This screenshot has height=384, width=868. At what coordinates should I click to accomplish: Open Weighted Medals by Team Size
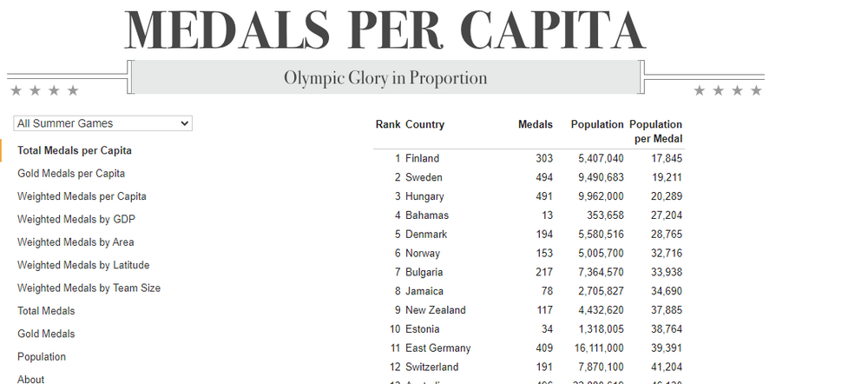89,288
